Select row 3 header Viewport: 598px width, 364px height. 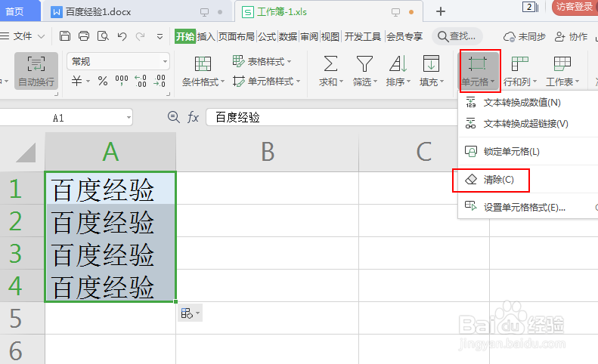pos(22,254)
